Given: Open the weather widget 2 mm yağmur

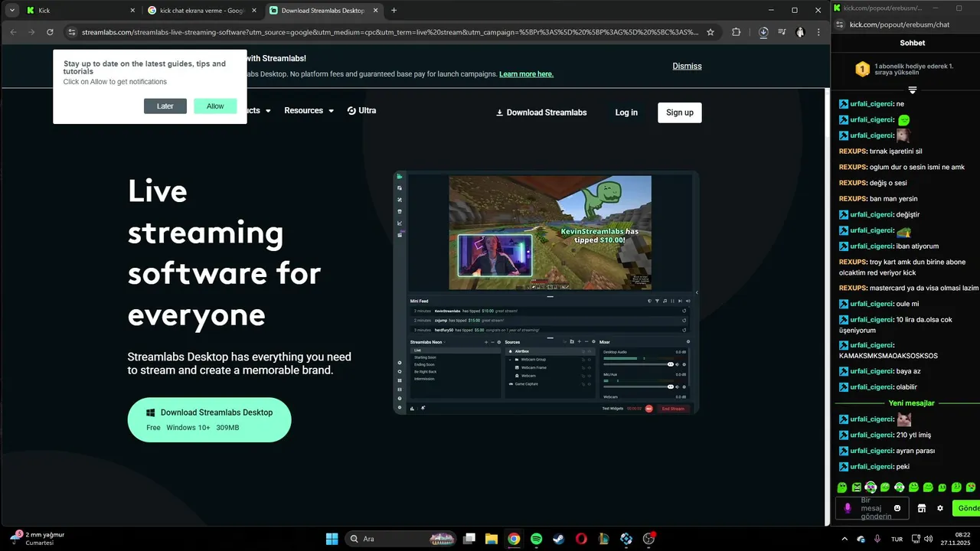Looking at the screenshot, I should coord(36,539).
